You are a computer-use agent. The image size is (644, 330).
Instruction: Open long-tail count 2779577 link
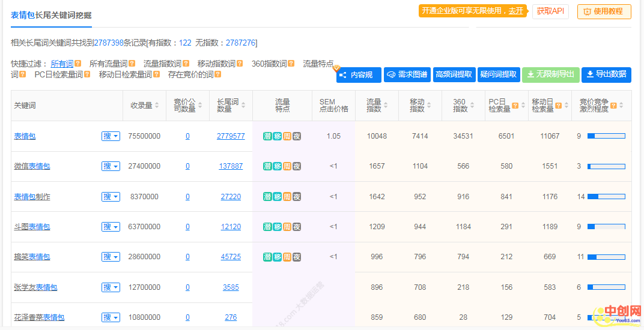(231, 136)
